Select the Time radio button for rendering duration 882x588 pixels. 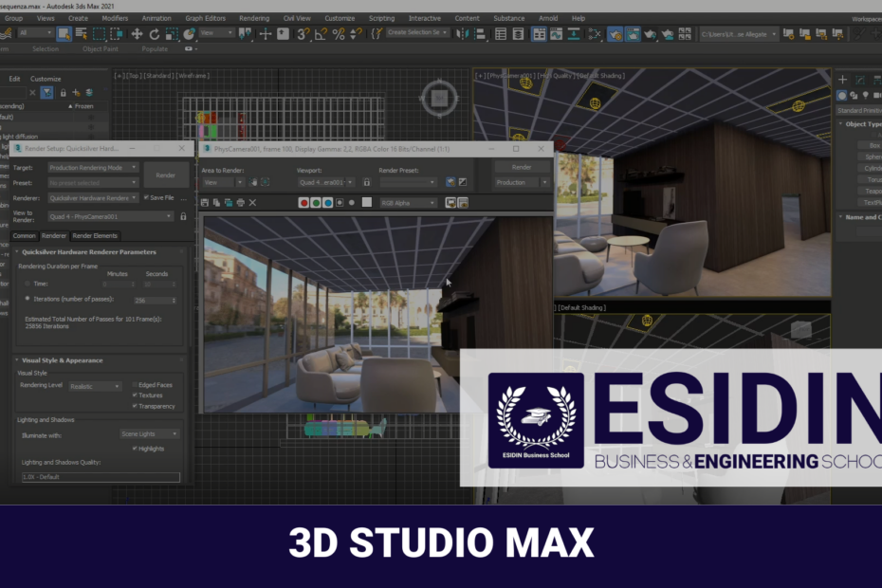tap(27, 282)
